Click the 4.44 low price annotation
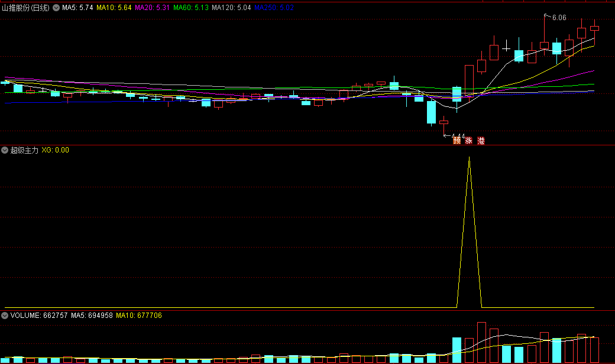 pyautogui.click(x=458, y=136)
